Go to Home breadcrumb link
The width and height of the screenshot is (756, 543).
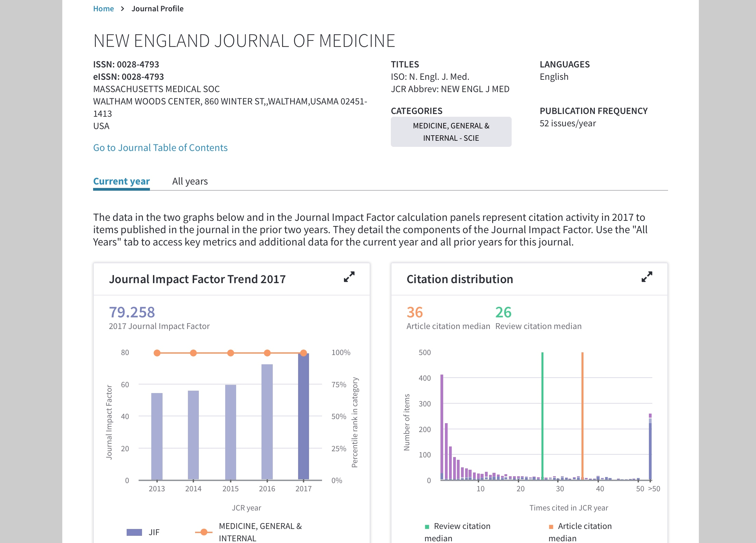pos(103,9)
